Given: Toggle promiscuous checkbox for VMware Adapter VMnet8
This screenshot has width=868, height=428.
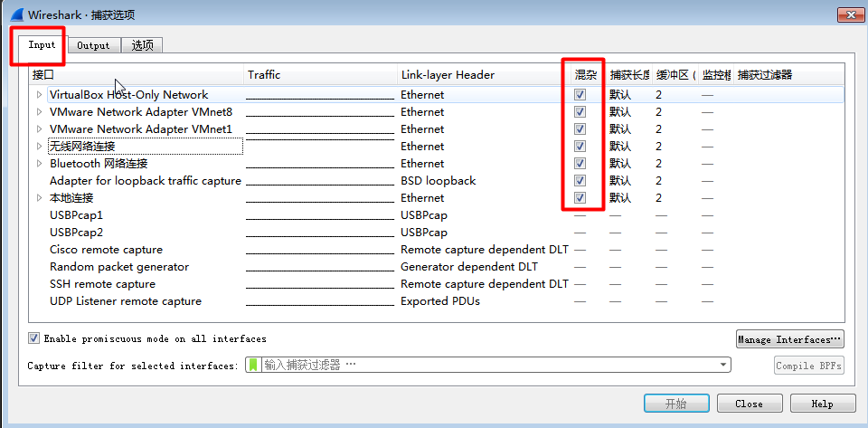Looking at the screenshot, I should click(x=580, y=112).
